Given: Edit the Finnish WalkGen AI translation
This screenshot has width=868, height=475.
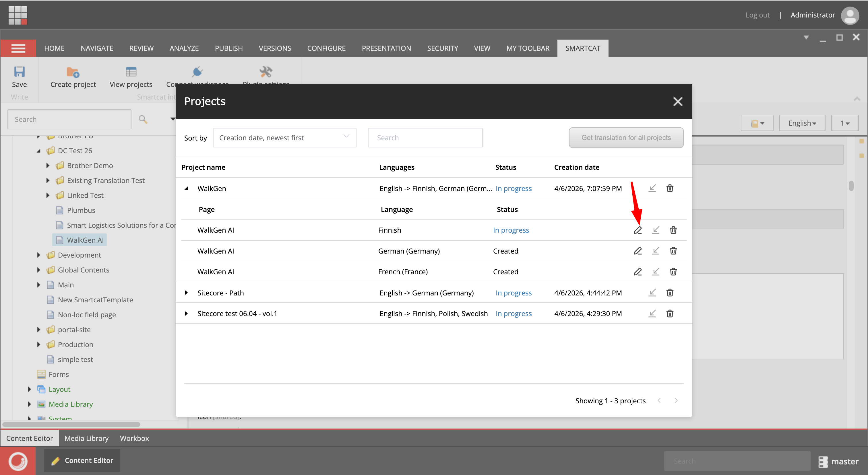Looking at the screenshot, I should (638, 230).
